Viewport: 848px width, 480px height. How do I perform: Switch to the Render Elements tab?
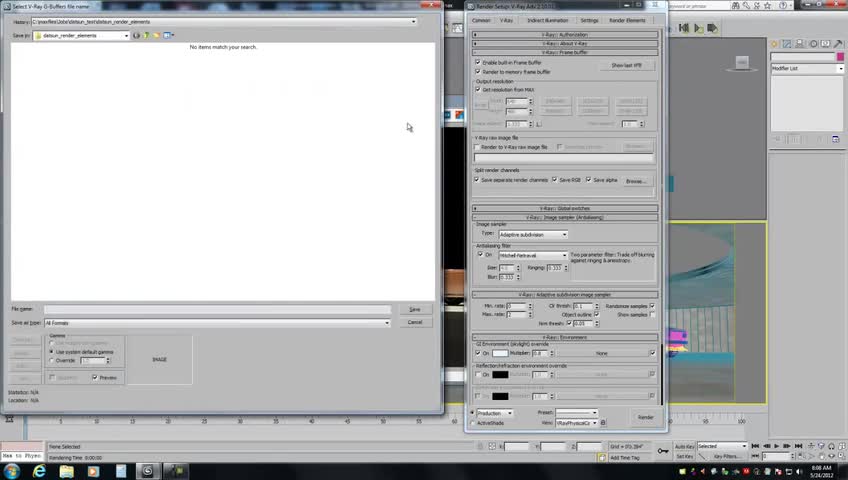click(627, 21)
